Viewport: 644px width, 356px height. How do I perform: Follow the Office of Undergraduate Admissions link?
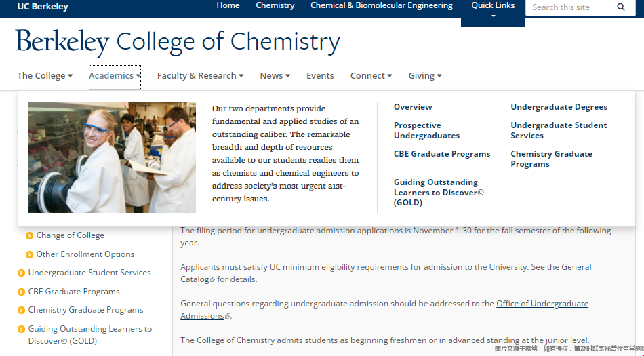(542, 304)
